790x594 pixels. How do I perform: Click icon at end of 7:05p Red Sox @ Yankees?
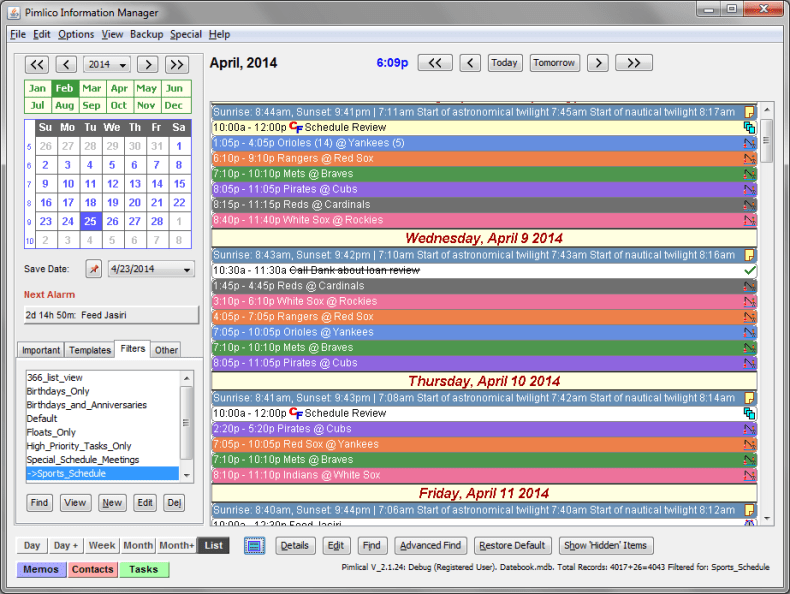click(x=749, y=444)
